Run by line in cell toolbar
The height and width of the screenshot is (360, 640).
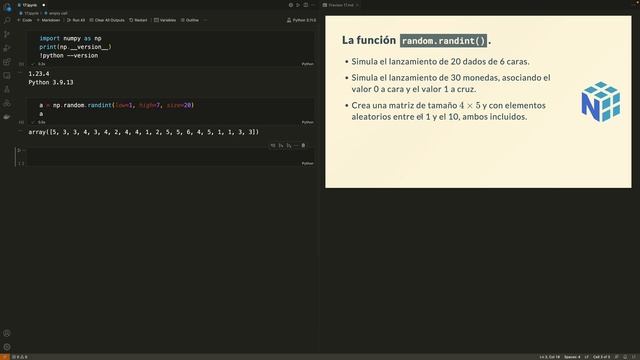pyautogui.click(x=273, y=146)
